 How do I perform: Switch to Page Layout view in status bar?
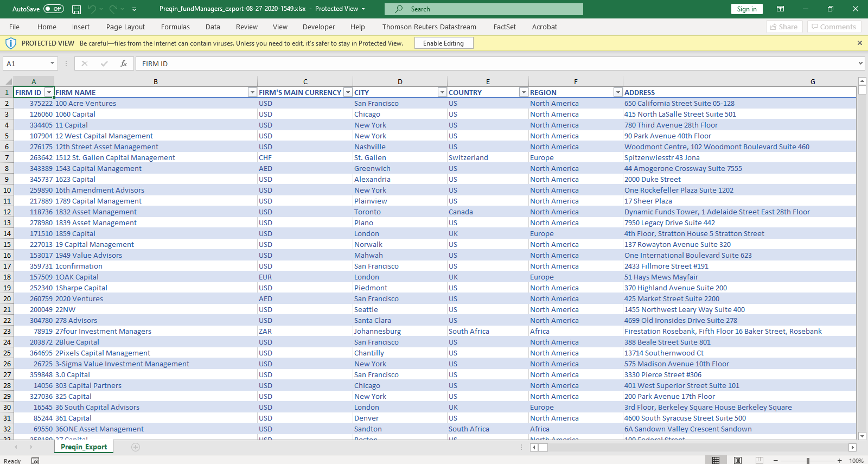tap(738, 460)
